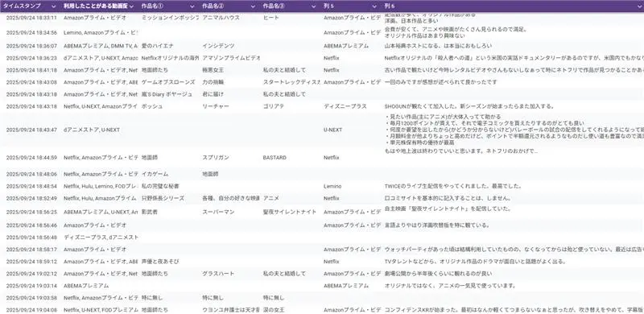Click the ディズニープラス cell in 列 5
644x314 pixels.
[345, 106]
